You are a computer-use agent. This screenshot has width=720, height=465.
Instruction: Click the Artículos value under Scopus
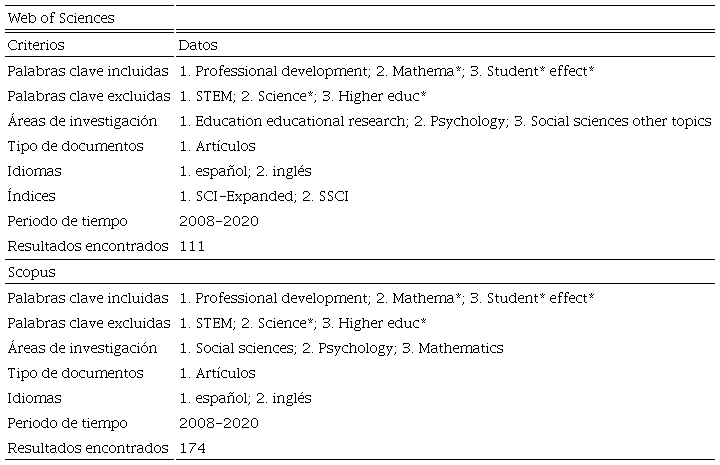217,373
